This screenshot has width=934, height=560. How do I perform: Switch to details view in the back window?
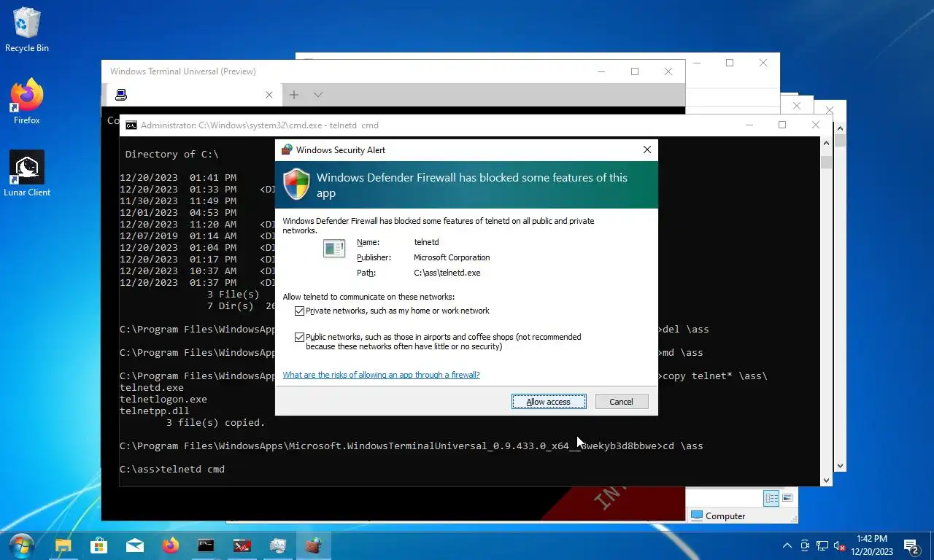click(771, 499)
